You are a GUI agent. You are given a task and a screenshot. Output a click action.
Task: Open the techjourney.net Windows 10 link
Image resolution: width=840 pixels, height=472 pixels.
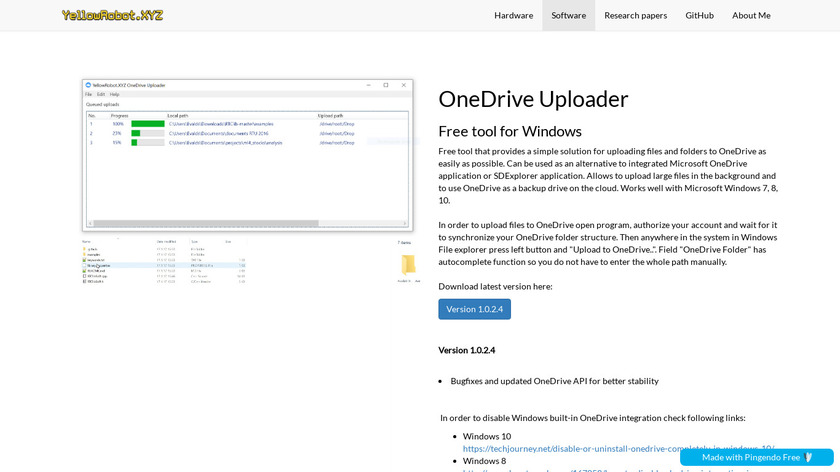(618, 449)
